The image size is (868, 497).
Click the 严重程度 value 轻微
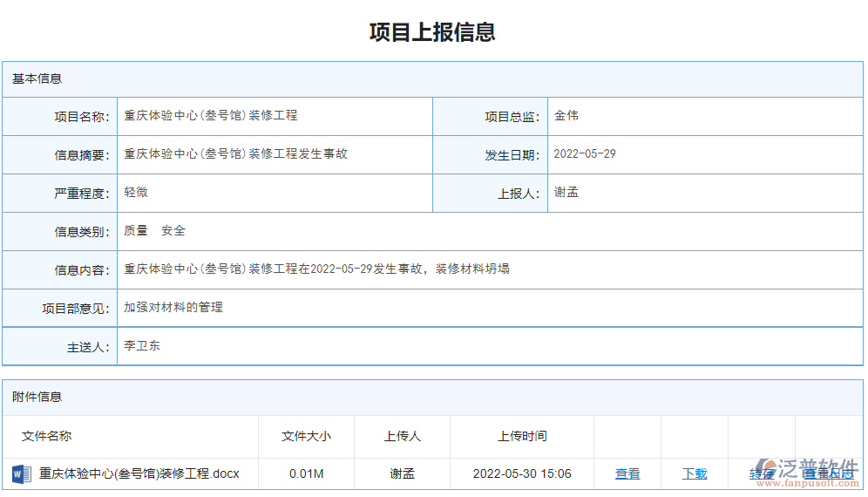[x=136, y=192]
